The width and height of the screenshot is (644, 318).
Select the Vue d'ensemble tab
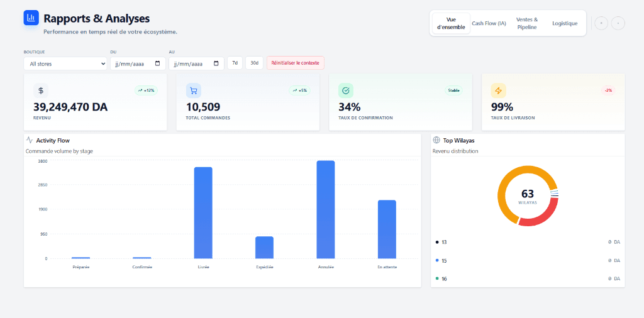tap(451, 23)
